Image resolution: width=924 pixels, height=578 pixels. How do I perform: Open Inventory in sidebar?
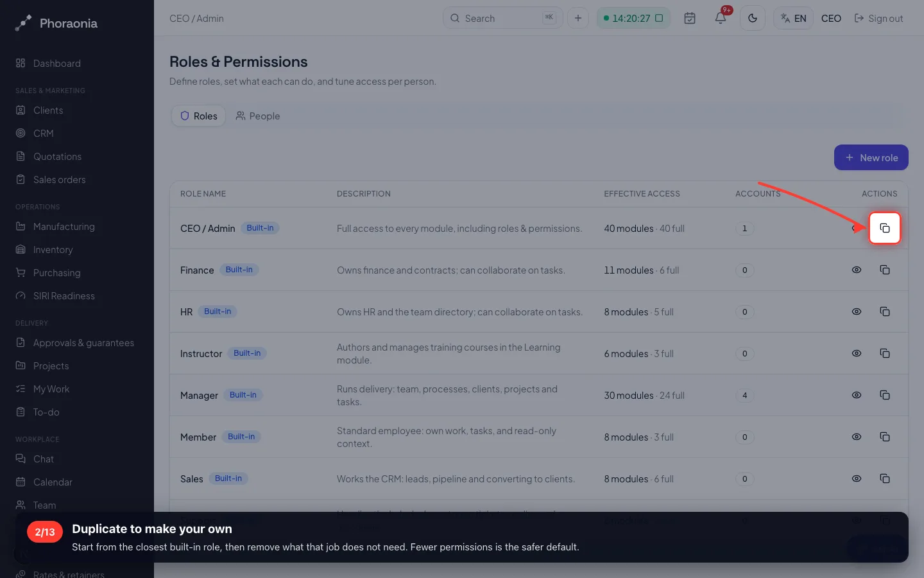[77, 249]
